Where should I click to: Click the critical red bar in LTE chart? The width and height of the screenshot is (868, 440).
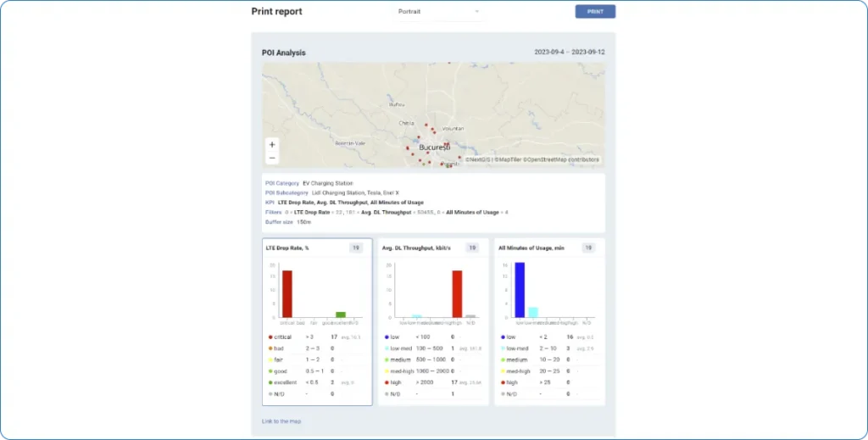coord(287,293)
